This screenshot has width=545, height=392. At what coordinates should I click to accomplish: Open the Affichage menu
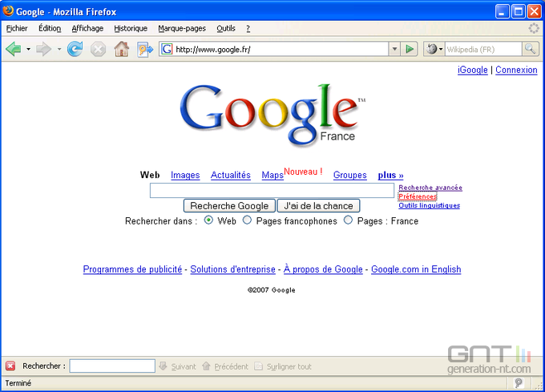[87, 28]
